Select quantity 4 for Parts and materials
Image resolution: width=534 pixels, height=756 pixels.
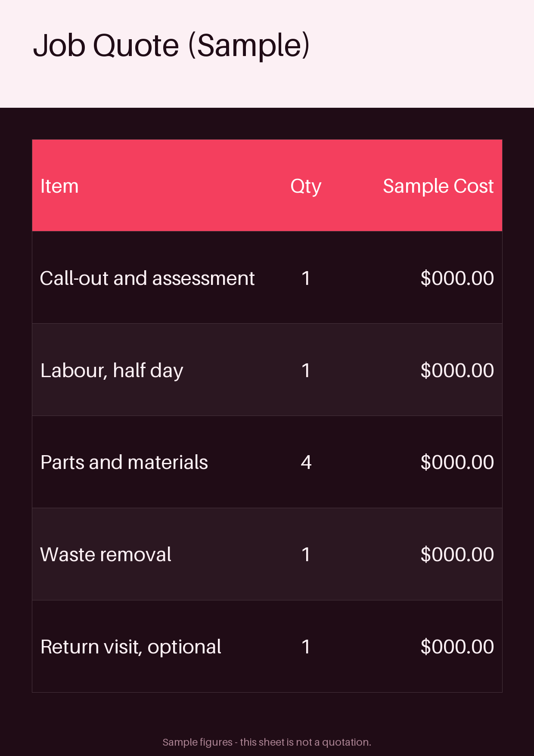click(306, 462)
